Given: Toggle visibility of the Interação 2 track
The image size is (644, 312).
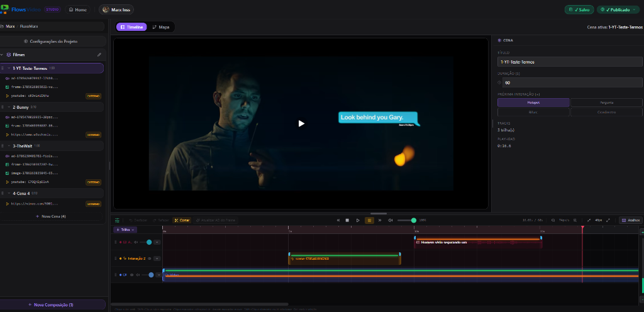Looking at the screenshot, I should point(150,259).
